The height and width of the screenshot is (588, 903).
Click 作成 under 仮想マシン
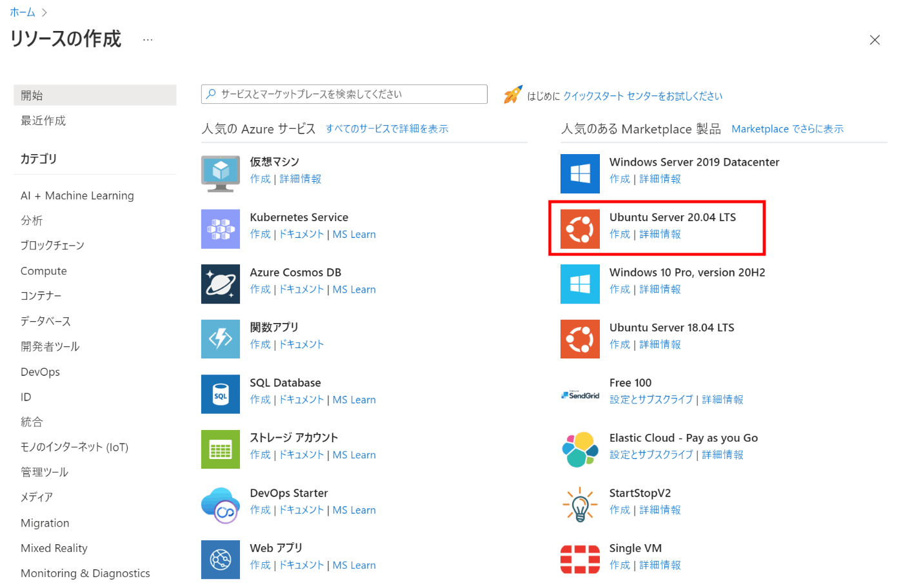[x=261, y=179]
